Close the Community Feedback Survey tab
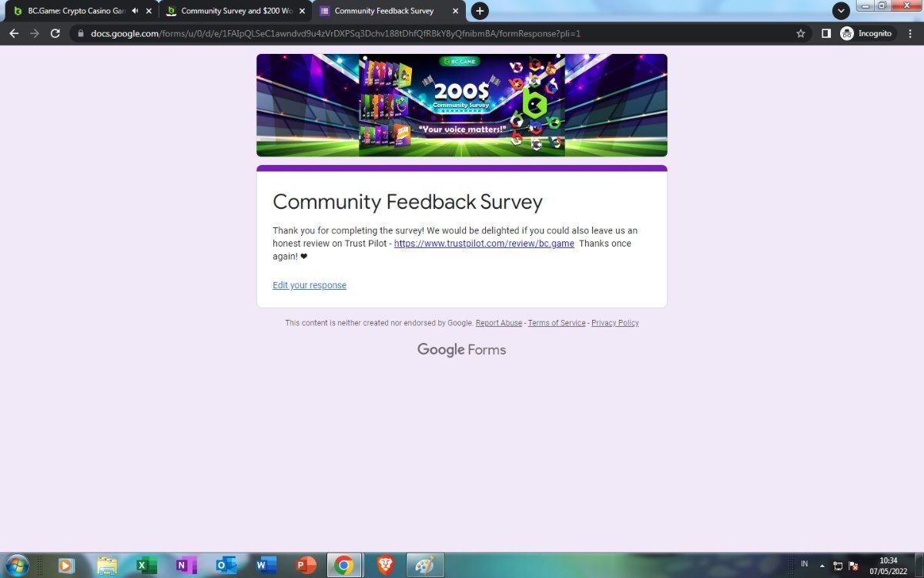The width and height of the screenshot is (924, 578). tap(456, 11)
